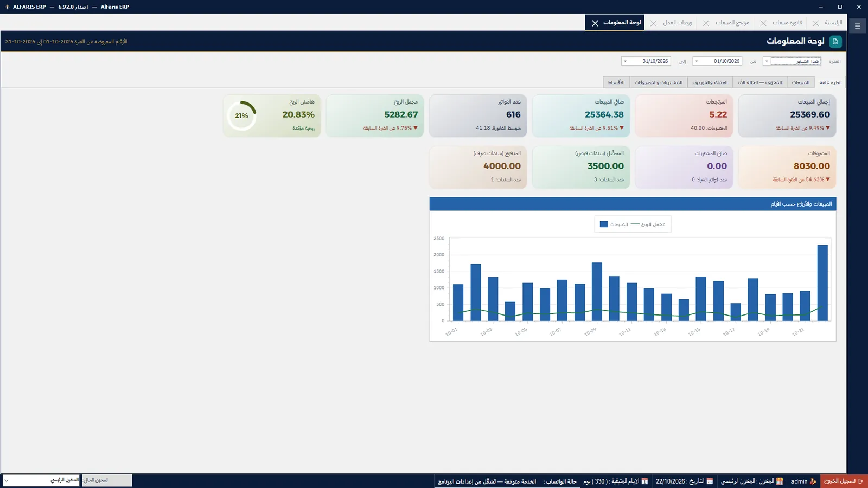868x488 pixels.
Task: Click the ALFARIS ERP title bar app icon
Action: pos(7,7)
